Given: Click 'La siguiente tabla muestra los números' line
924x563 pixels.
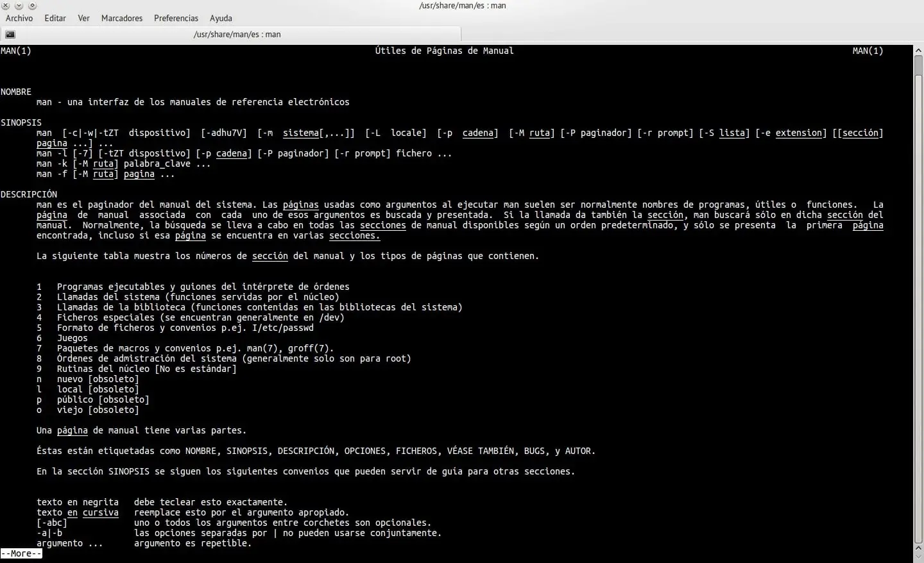Looking at the screenshot, I should click(x=288, y=256).
